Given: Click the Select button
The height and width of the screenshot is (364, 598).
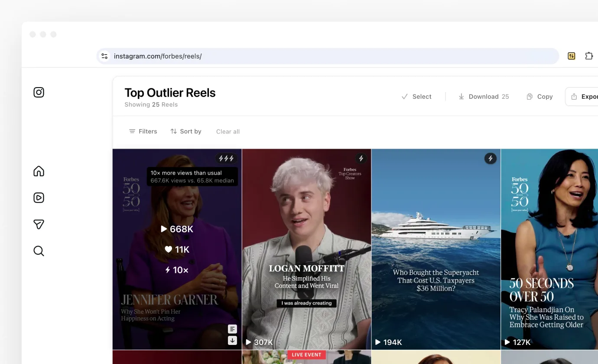Looking at the screenshot, I should click(x=416, y=97).
